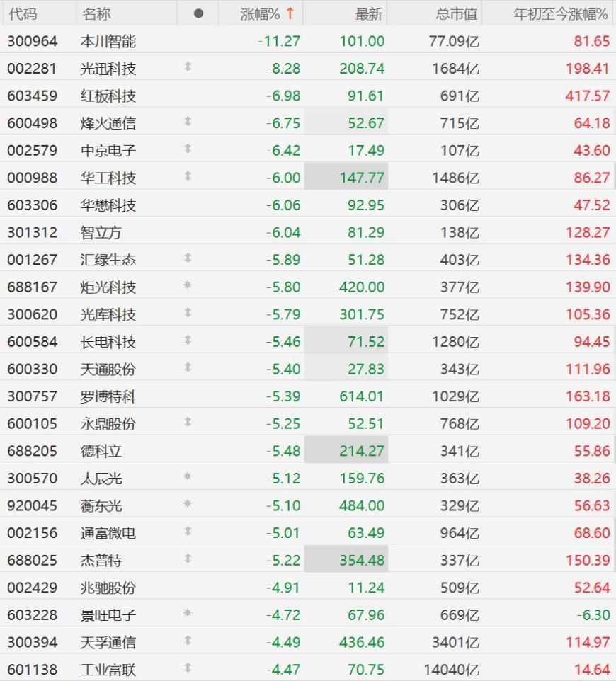
Task: Click the arrows icon next to 工业富联
Action: [188, 668]
